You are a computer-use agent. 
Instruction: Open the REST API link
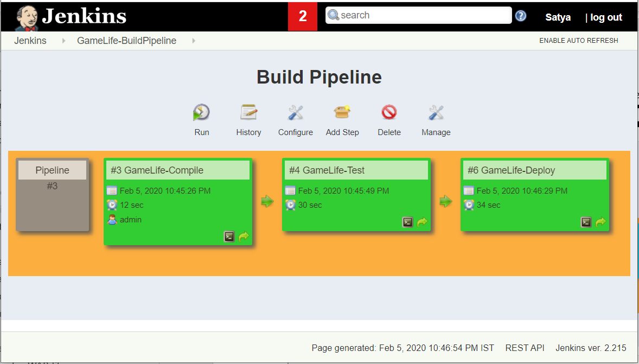click(525, 348)
